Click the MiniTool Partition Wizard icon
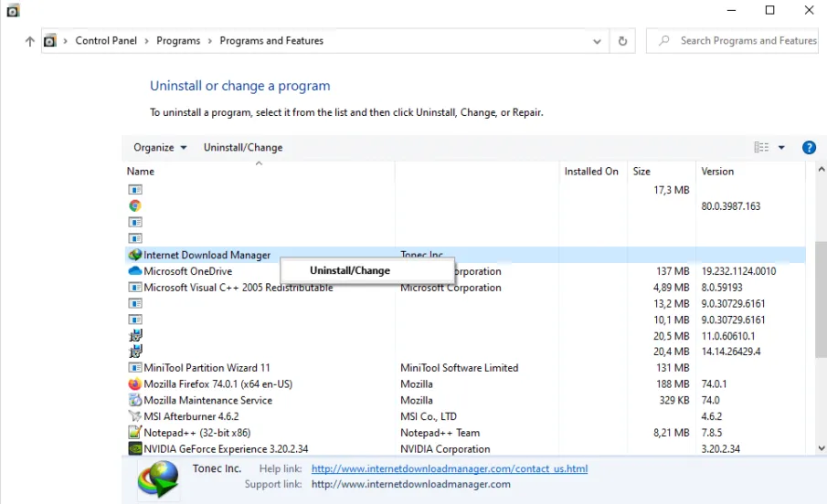The image size is (827, 504). coord(135,367)
